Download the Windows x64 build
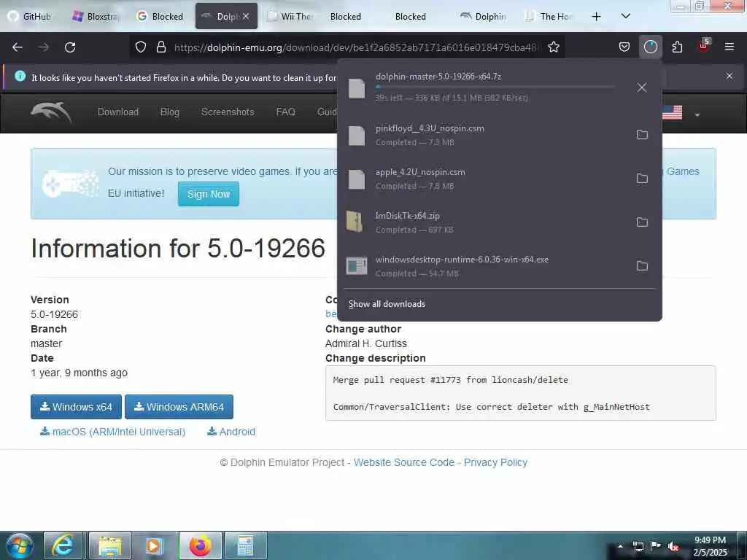 pos(76,407)
